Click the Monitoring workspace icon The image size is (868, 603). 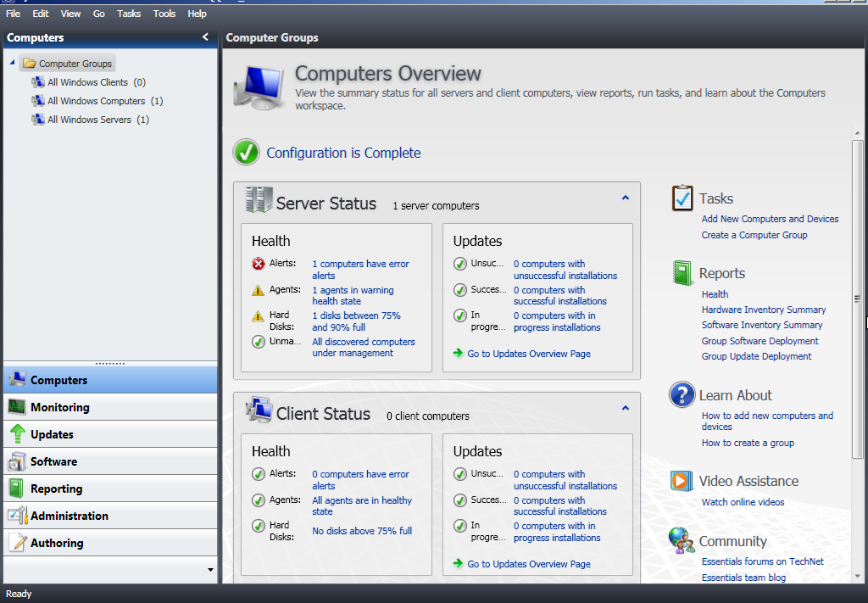[17, 407]
